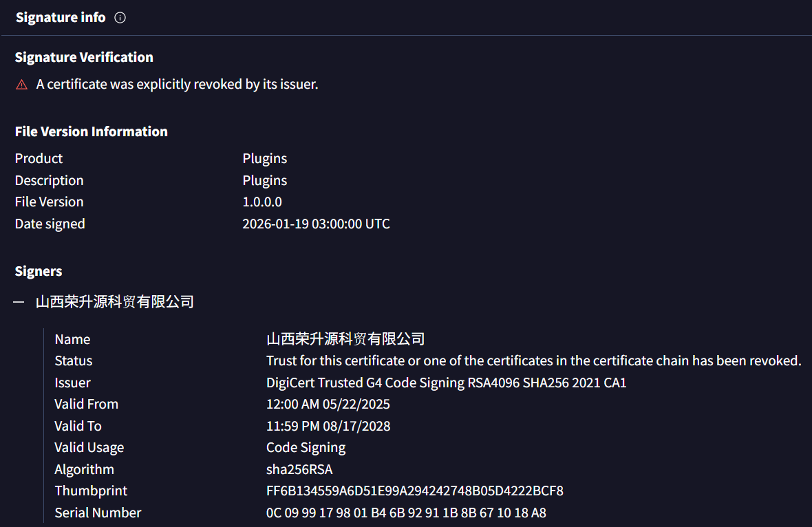
Task: Click the Valid From timestamp
Action: click(x=328, y=404)
